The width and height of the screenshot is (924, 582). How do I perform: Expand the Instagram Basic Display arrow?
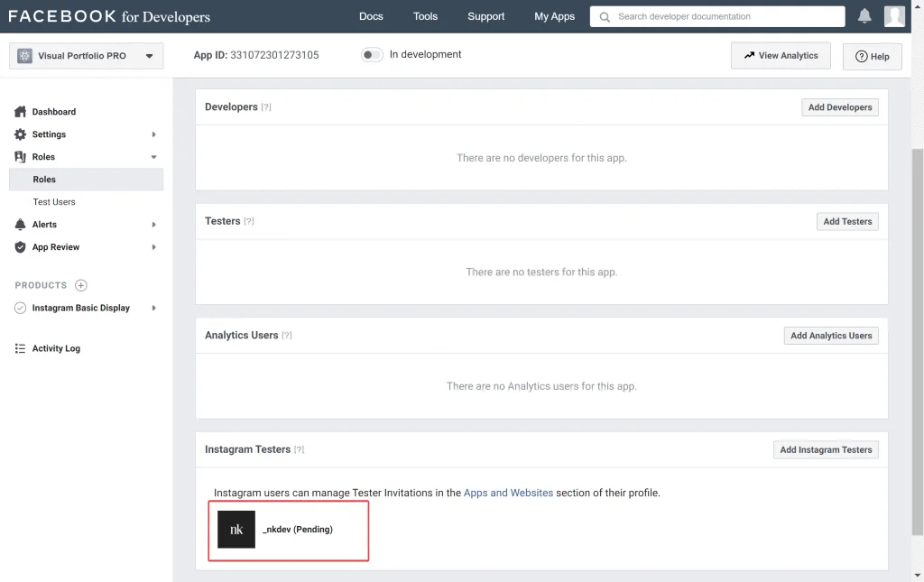(153, 308)
